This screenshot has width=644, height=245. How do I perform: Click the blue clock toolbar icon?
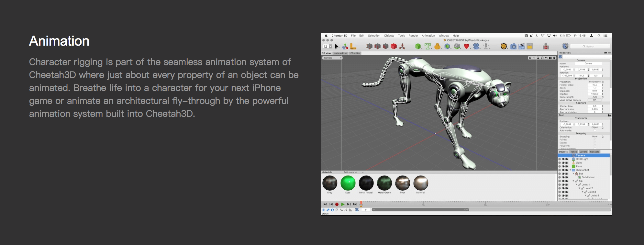coord(565,46)
